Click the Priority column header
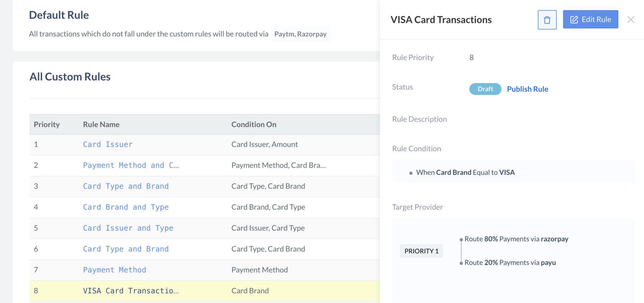The width and height of the screenshot is (644, 303). (x=47, y=124)
